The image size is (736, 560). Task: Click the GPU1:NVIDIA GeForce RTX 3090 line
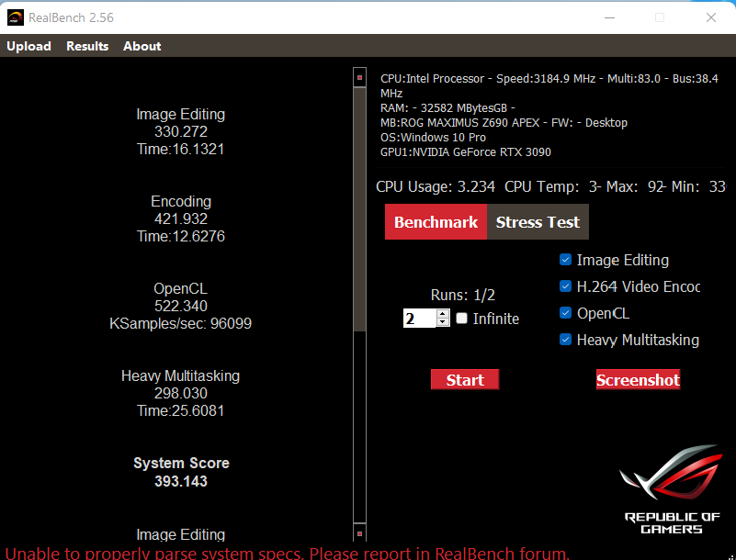pos(466,152)
